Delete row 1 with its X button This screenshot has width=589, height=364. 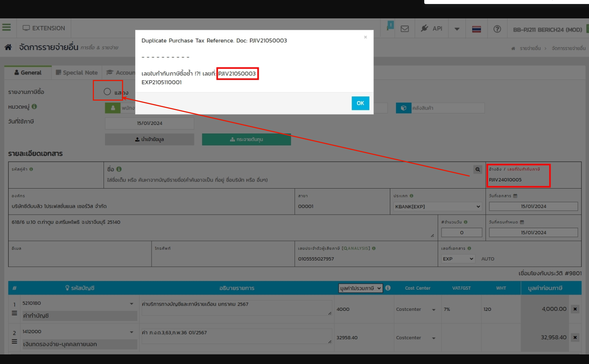(575, 309)
